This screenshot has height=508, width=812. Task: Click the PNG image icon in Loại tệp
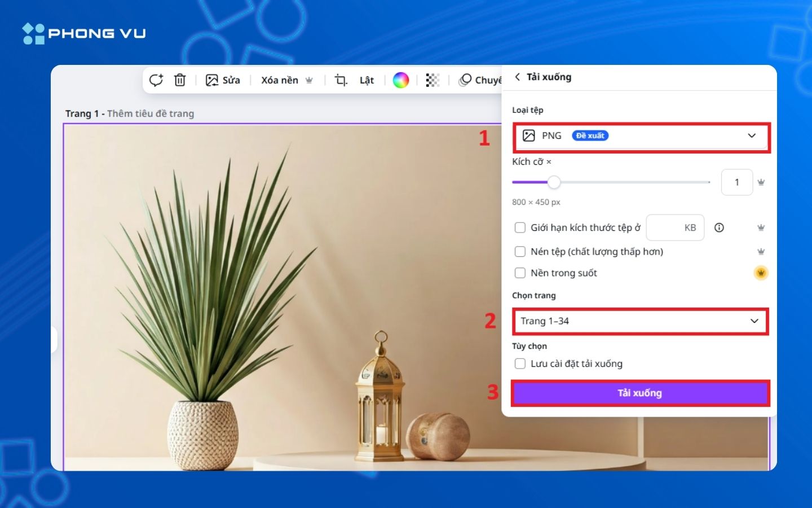pos(529,135)
